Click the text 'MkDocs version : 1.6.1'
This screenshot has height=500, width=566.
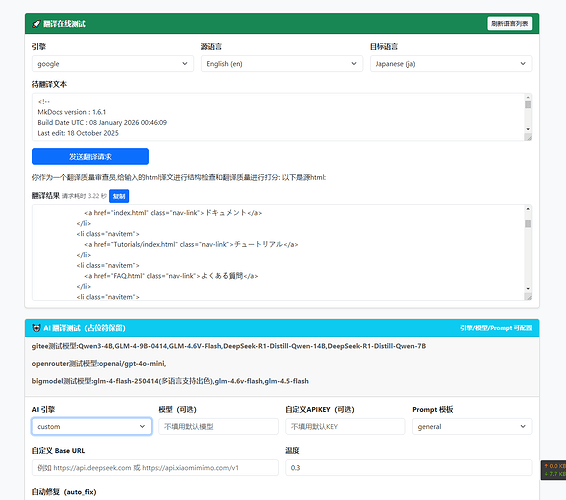click(71, 112)
